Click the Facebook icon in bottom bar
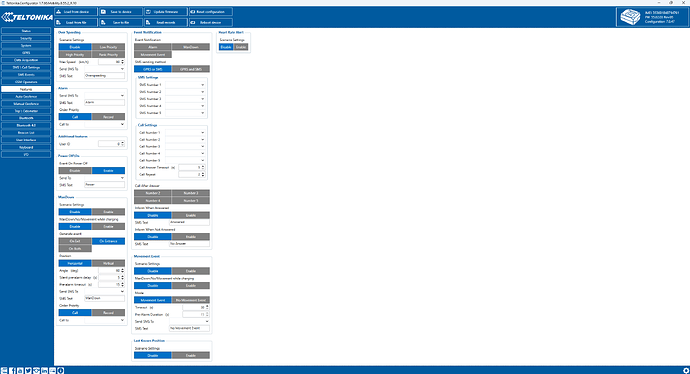 [12, 370]
